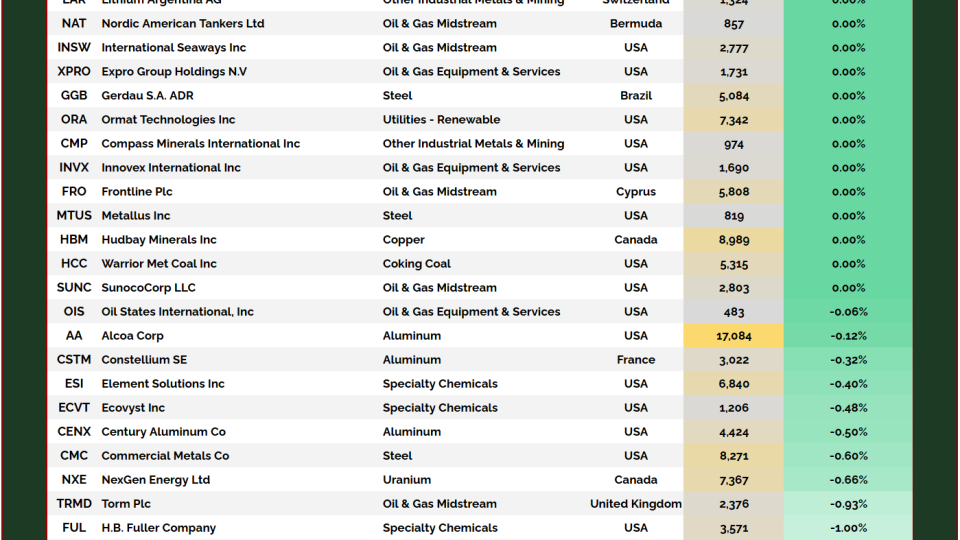Screen dimensions: 960x540
Task: Select the Metallus Inc market cap 819
Action: pyautogui.click(x=733, y=216)
